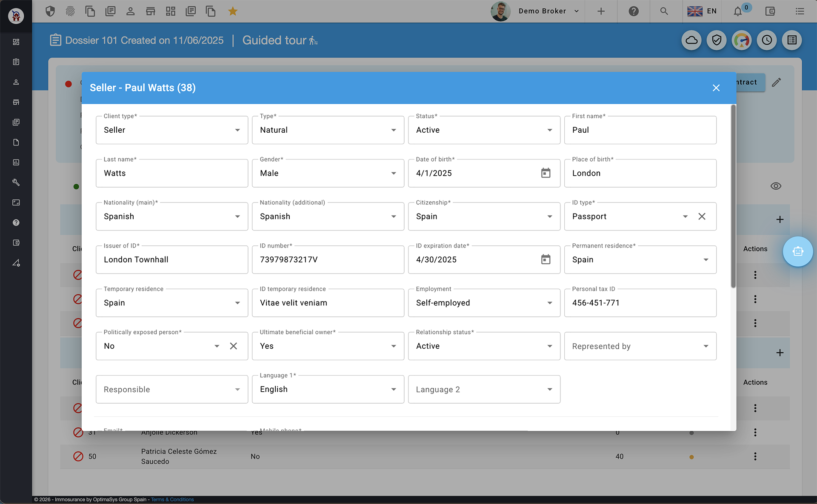The height and width of the screenshot is (504, 817).
Task: Open the Language 2 dropdown
Action: tap(549, 389)
